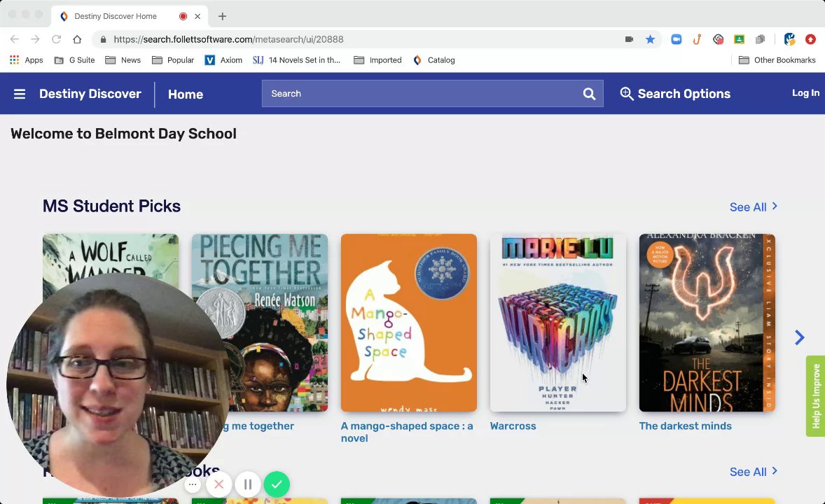The height and width of the screenshot is (504, 825).
Task: Open the Catalog bookmark
Action: click(x=434, y=60)
